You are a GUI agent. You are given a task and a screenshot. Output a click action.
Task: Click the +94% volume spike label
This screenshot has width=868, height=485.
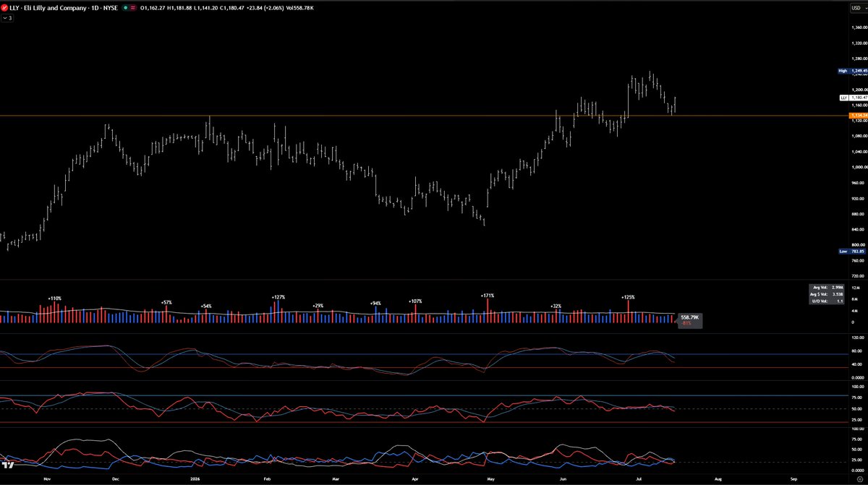[x=375, y=304]
